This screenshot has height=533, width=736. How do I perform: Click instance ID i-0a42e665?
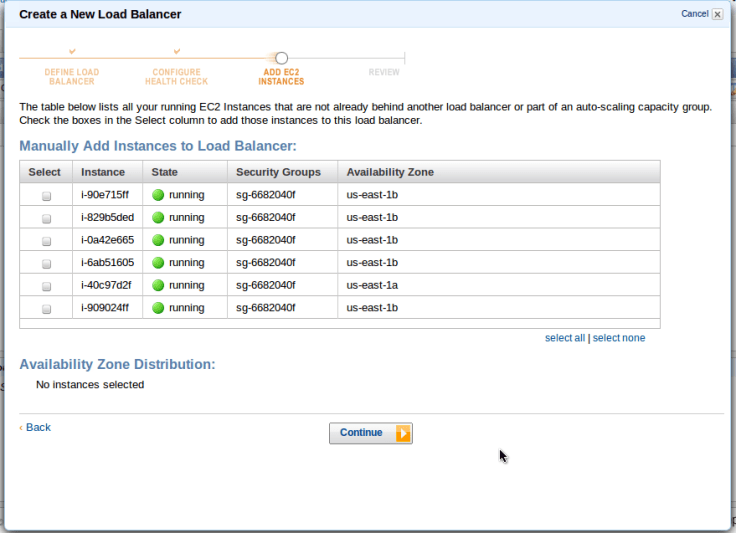point(107,240)
